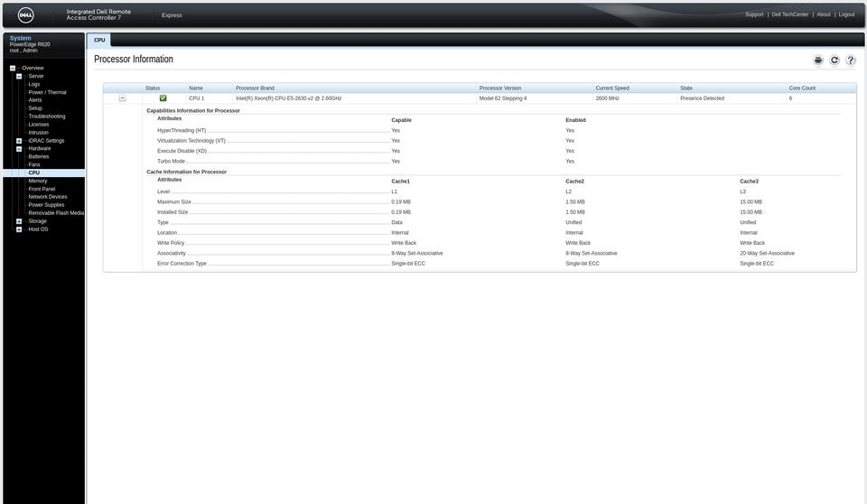Viewport: 867px width, 504px height.
Task: Click the 2600 MHz speed cell
Action: click(x=607, y=98)
